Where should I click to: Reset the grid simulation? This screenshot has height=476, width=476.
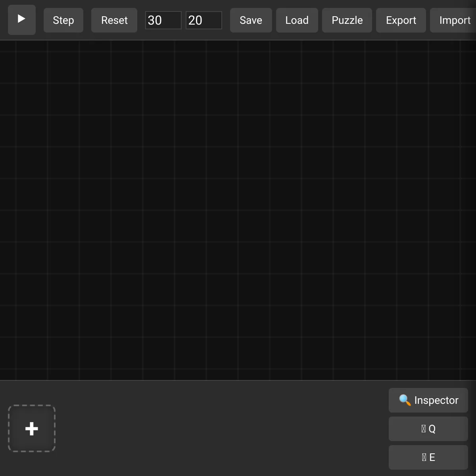(114, 20)
